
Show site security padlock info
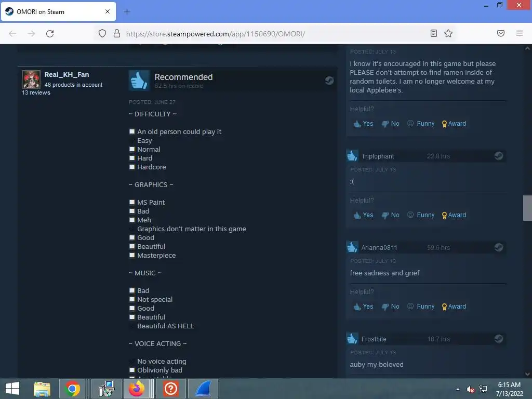point(117,33)
